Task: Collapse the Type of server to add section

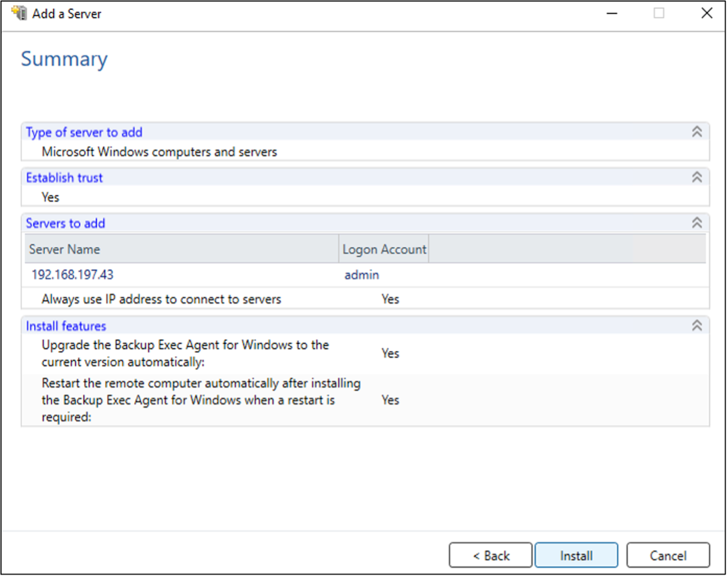Action: pos(697,132)
